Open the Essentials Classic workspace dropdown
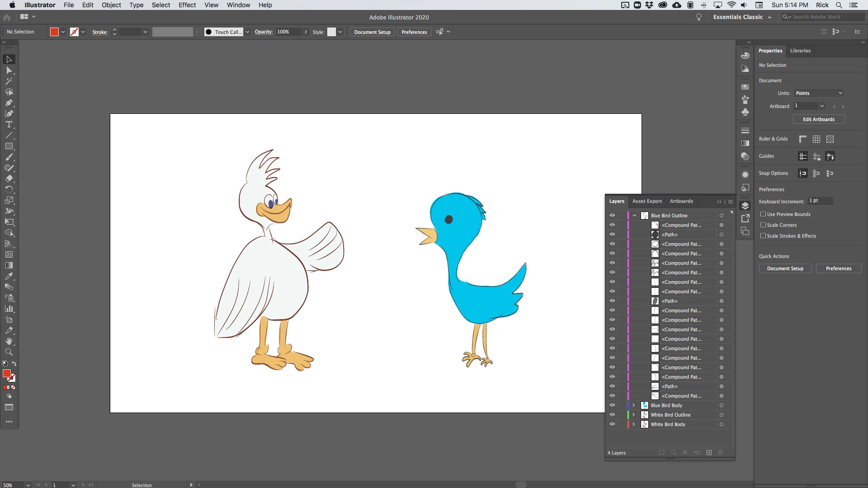868x488 pixels. (x=742, y=17)
